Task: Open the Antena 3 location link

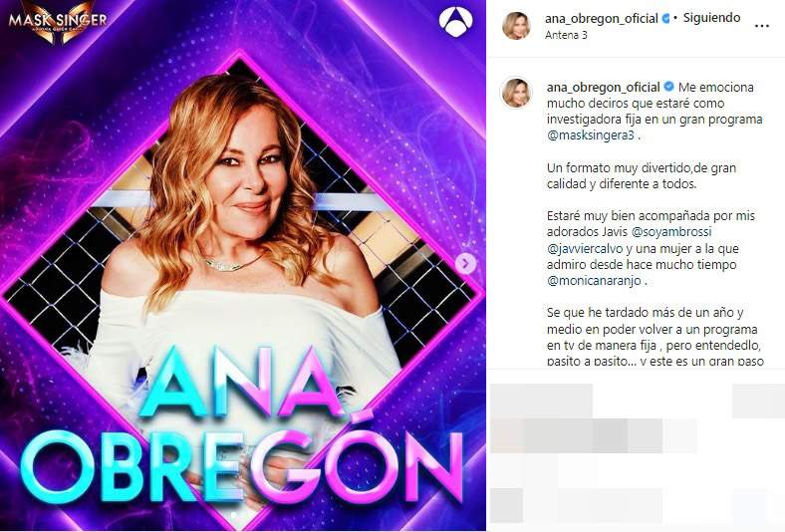Action: click(x=566, y=35)
